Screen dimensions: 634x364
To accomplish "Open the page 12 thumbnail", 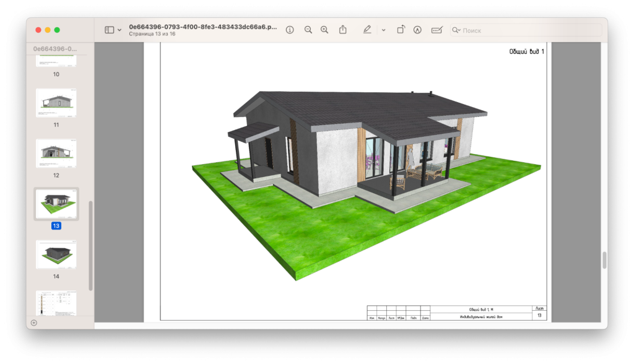I will pyautogui.click(x=56, y=153).
